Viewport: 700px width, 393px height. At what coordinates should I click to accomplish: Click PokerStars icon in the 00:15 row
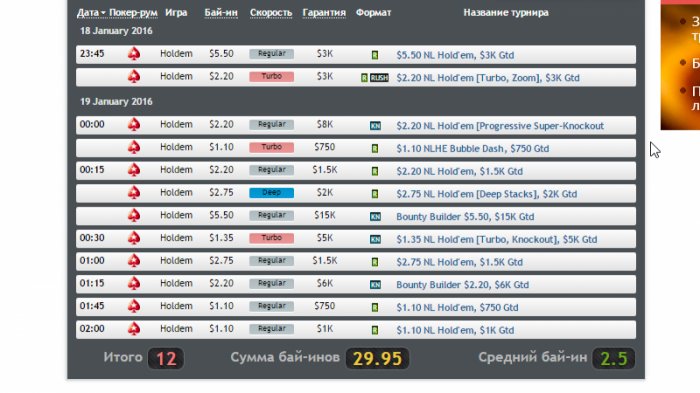coord(134,170)
